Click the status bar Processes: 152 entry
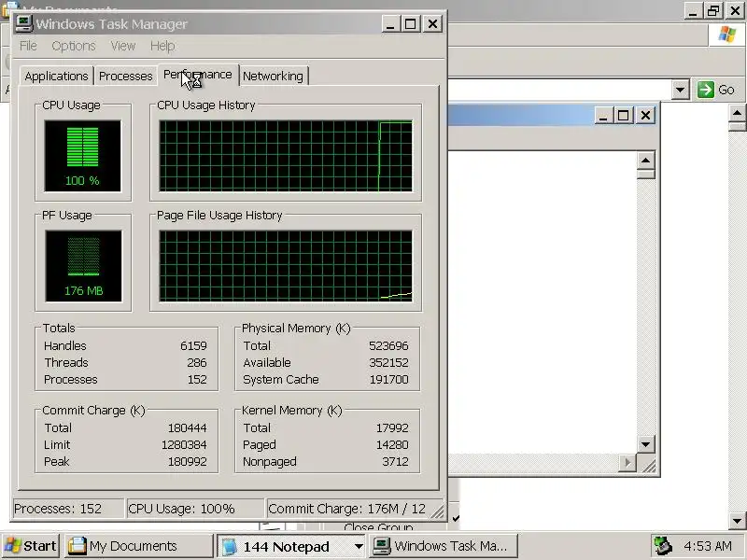747x560 pixels. [x=67, y=509]
